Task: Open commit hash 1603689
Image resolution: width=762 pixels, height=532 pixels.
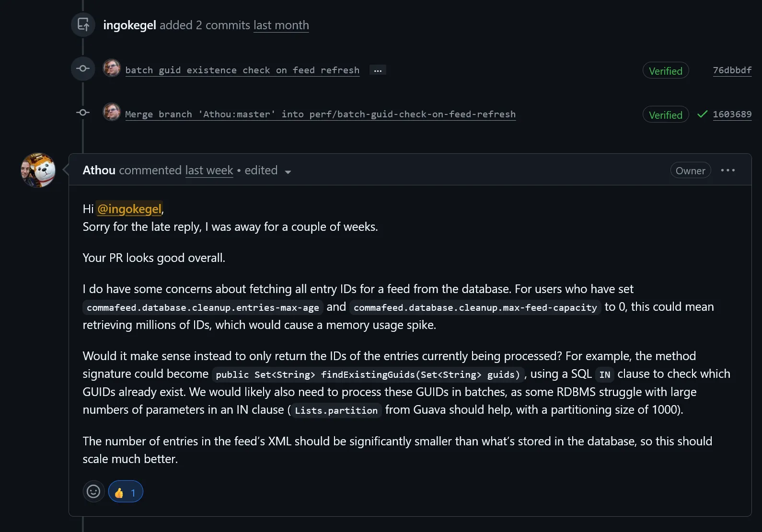Action: point(732,114)
